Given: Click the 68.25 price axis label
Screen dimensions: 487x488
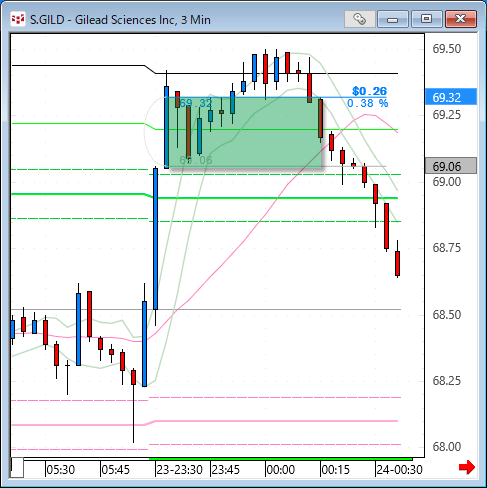Looking at the screenshot, I should click(x=447, y=381).
